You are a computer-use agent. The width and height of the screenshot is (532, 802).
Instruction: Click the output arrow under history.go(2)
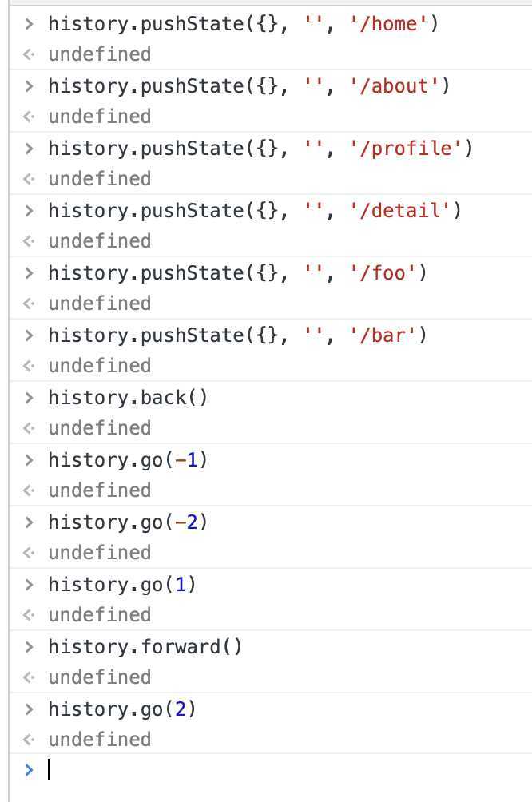(x=30, y=740)
